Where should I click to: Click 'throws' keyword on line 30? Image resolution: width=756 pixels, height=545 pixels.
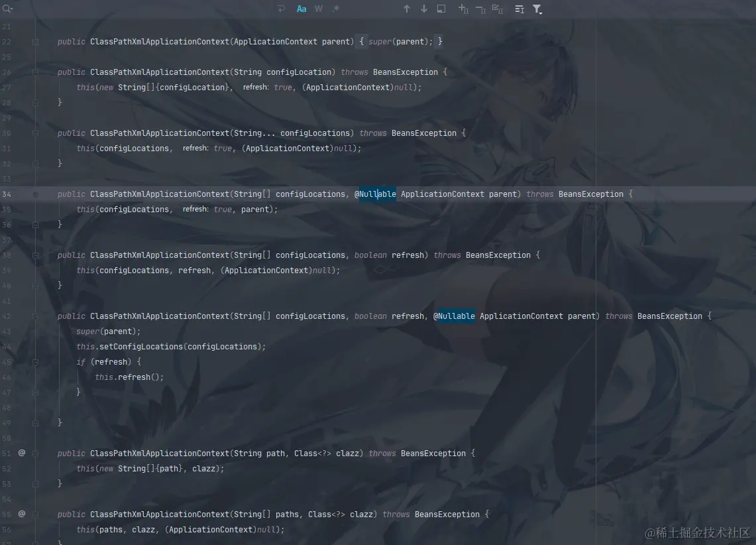(x=372, y=133)
